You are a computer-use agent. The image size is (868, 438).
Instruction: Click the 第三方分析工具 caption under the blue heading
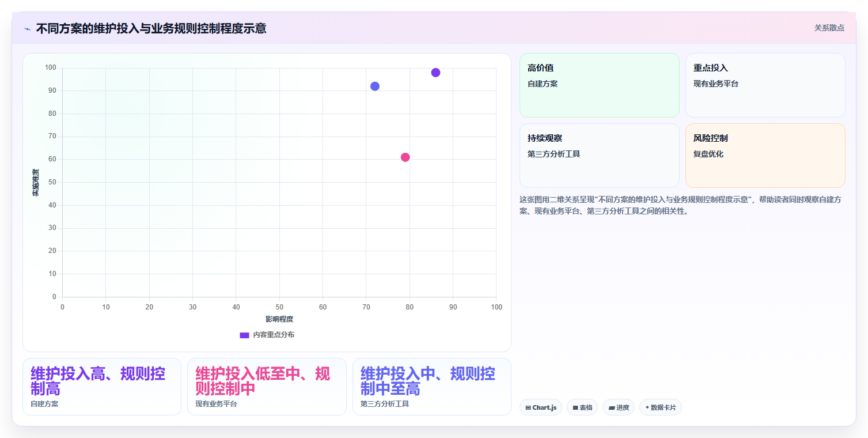[x=385, y=404]
